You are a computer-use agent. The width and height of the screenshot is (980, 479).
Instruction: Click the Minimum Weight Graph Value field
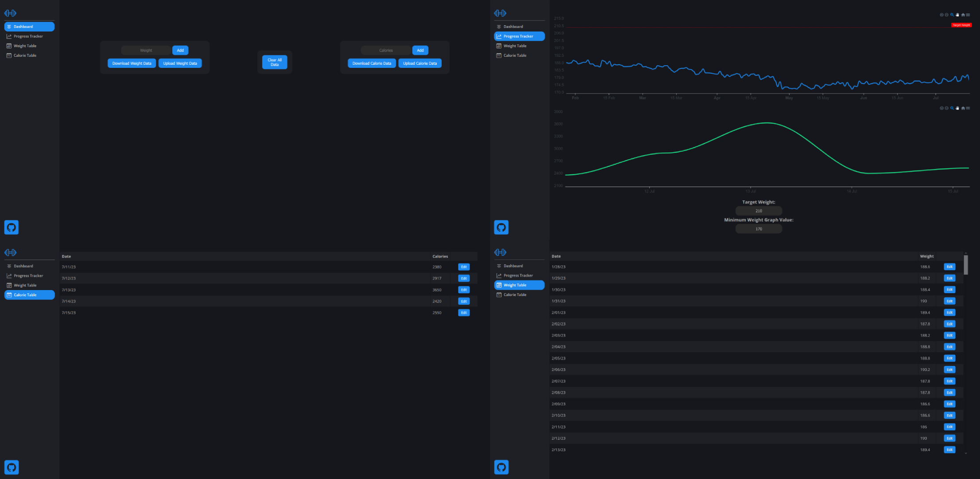pos(758,228)
